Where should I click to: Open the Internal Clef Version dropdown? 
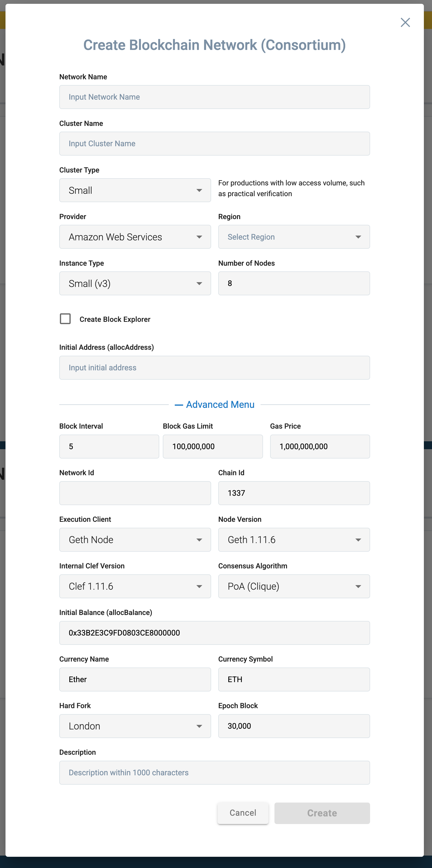click(x=135, y=586)
